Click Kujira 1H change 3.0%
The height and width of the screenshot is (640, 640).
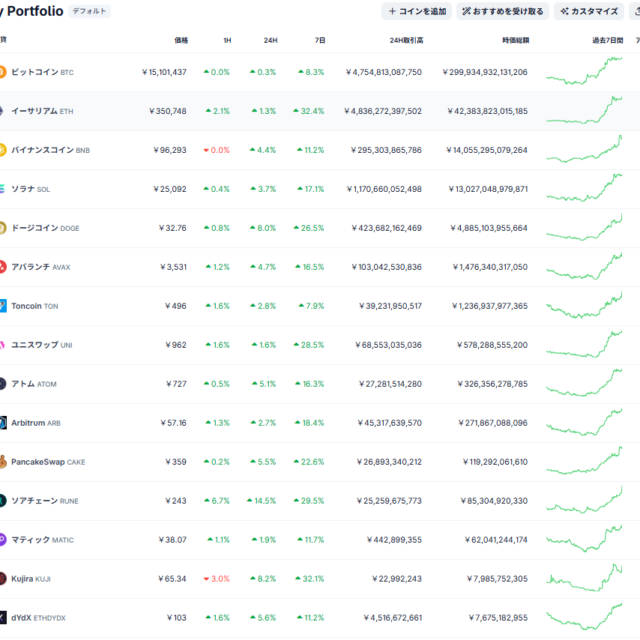point(217,579)
